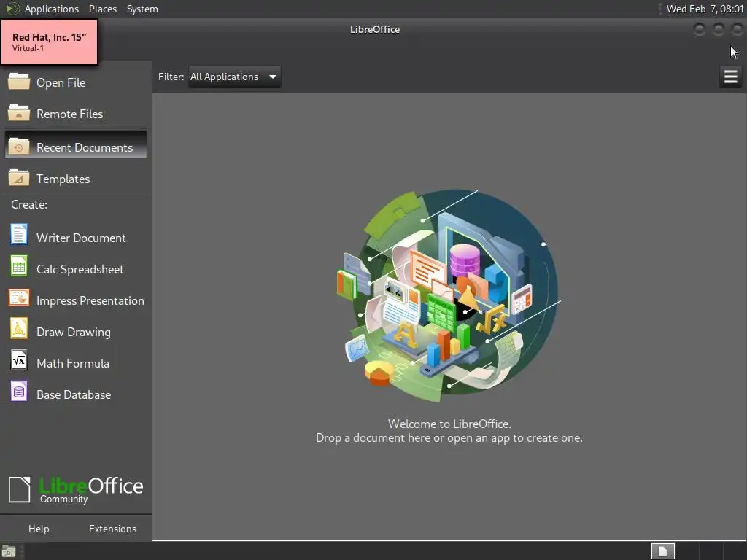Image resolution: width=747 pixels, height=560 pixels.
Task: Click the Remote Files folder icon
Action: [x=18, y=113]
